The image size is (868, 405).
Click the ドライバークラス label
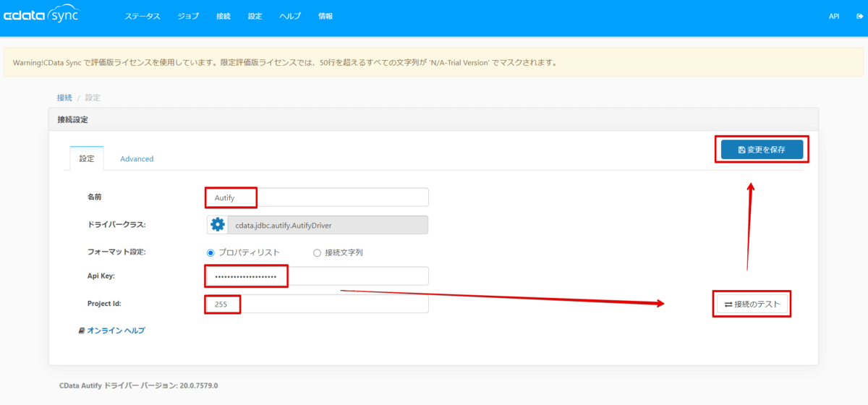tap(116, 225)
